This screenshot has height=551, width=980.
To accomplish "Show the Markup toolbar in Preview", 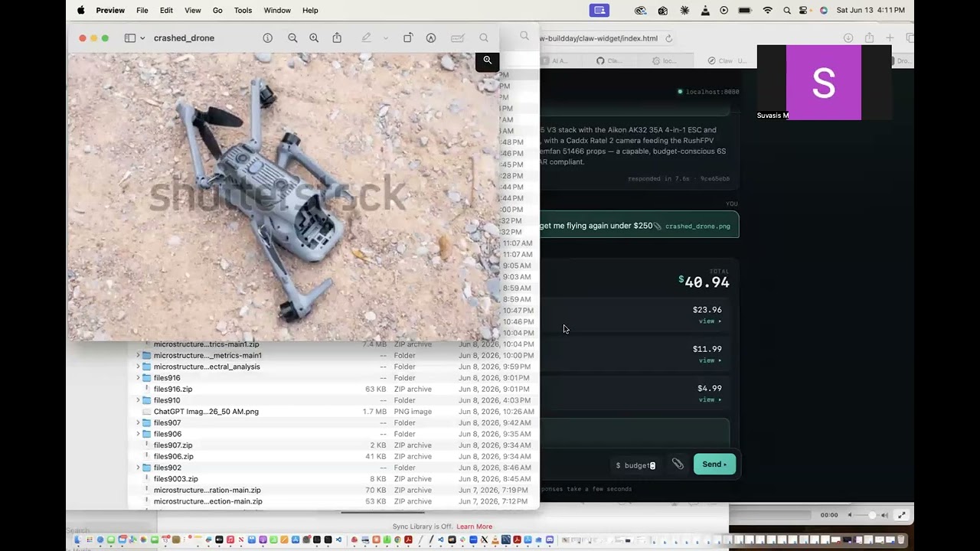I will tap(431, 38).
